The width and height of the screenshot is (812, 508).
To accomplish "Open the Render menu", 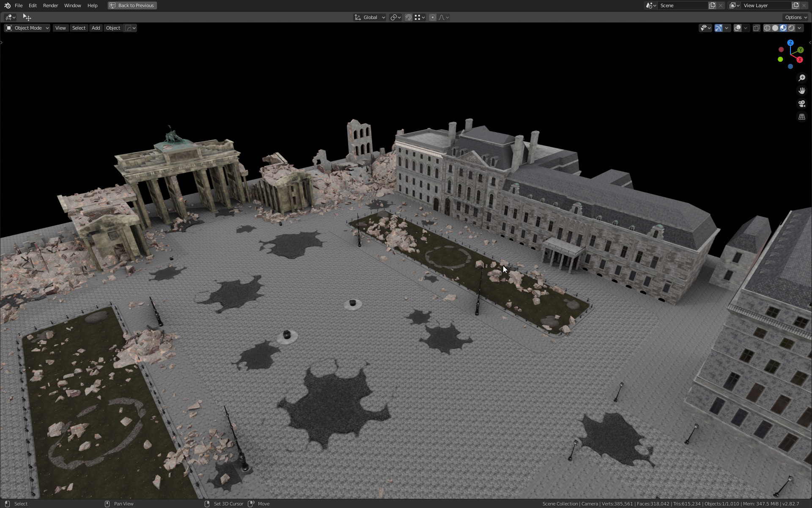I will [50, 6].
